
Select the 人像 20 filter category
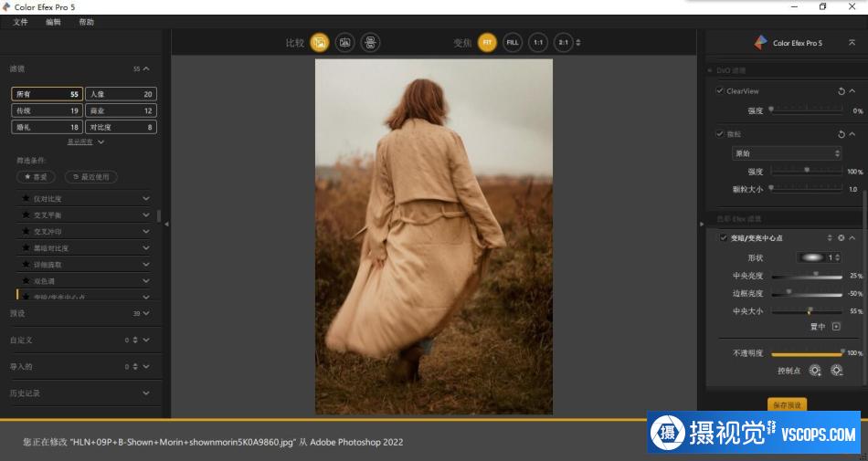[121, 94]
